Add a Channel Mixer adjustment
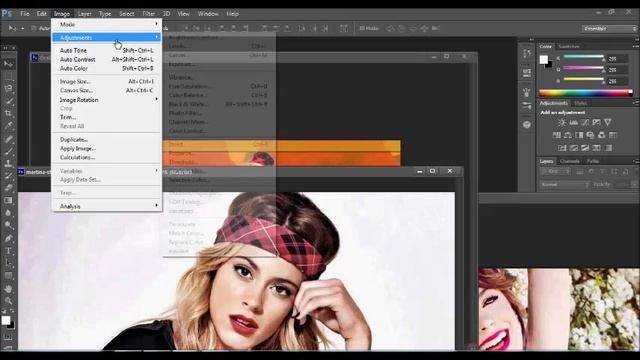640x360 pixels. pos(601,135)
